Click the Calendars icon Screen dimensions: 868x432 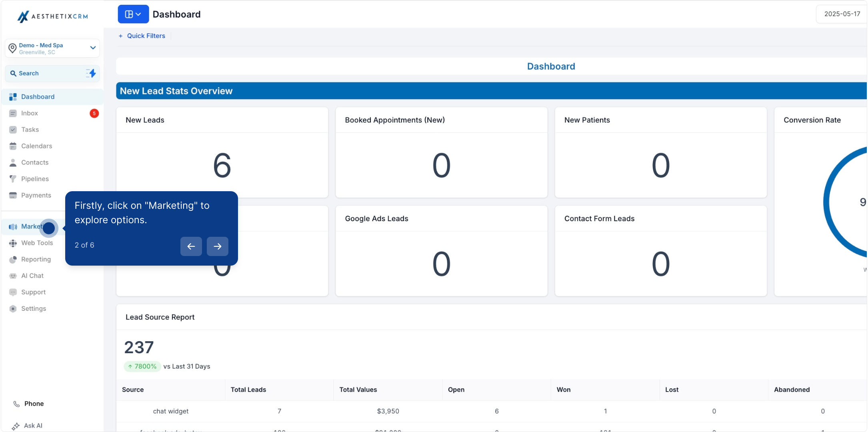[13, 146]
